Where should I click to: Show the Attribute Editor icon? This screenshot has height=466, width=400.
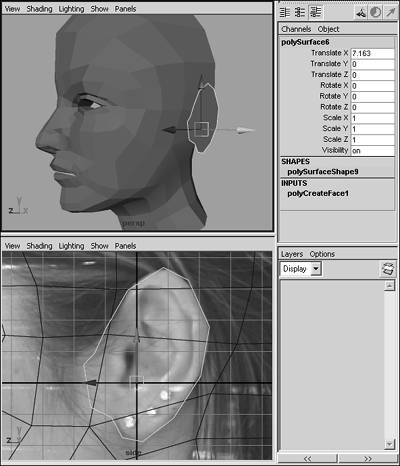tap(285, 12)
